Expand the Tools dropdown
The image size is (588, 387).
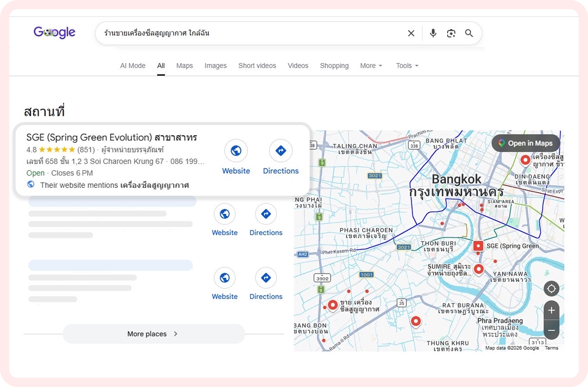click(407, 65)
